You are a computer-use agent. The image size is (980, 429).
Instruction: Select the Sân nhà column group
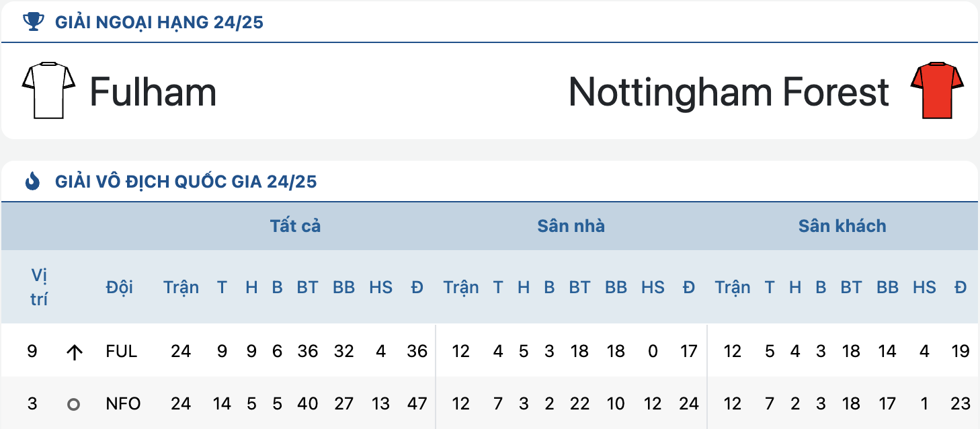pos(571,226)
